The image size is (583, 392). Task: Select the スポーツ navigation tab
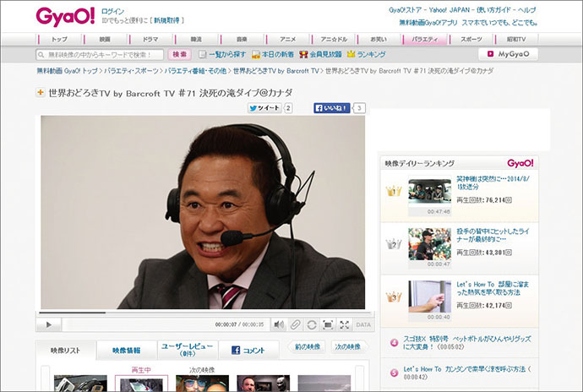click(x=471, y=39)
